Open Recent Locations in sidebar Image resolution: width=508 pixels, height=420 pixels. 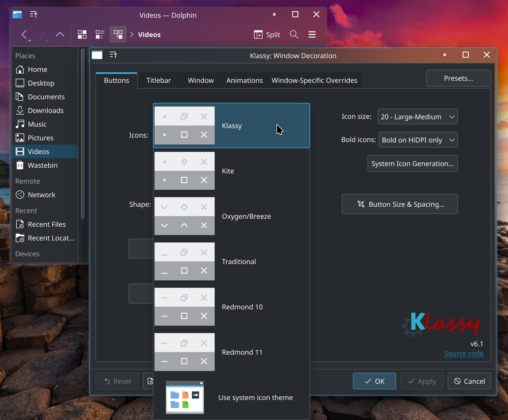click(x=45, y=238)
